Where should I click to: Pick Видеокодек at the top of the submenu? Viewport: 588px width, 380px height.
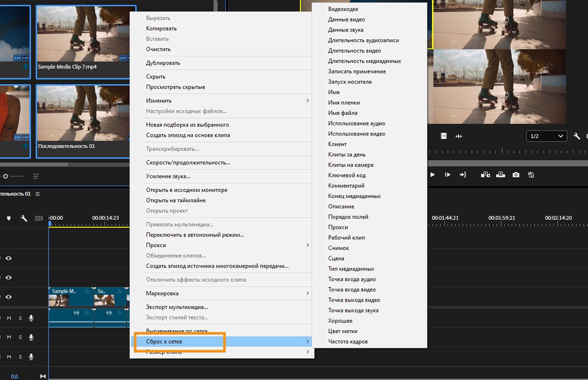point(343,9)
